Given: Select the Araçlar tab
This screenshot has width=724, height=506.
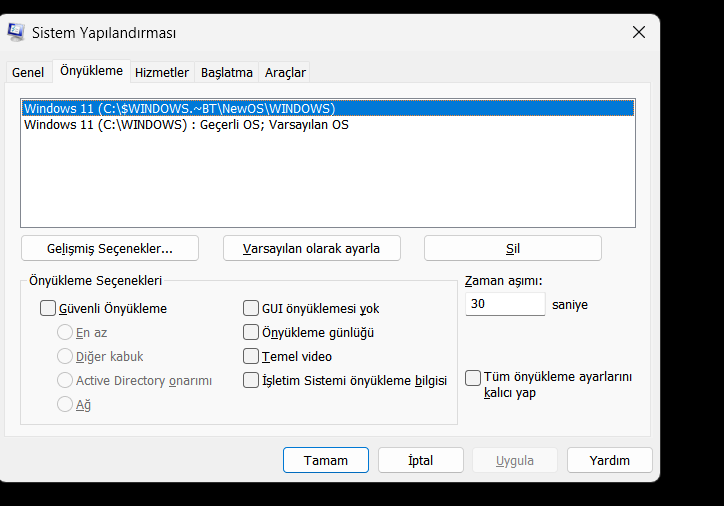Looking at the screenshot, I should (x=285, y=72).
